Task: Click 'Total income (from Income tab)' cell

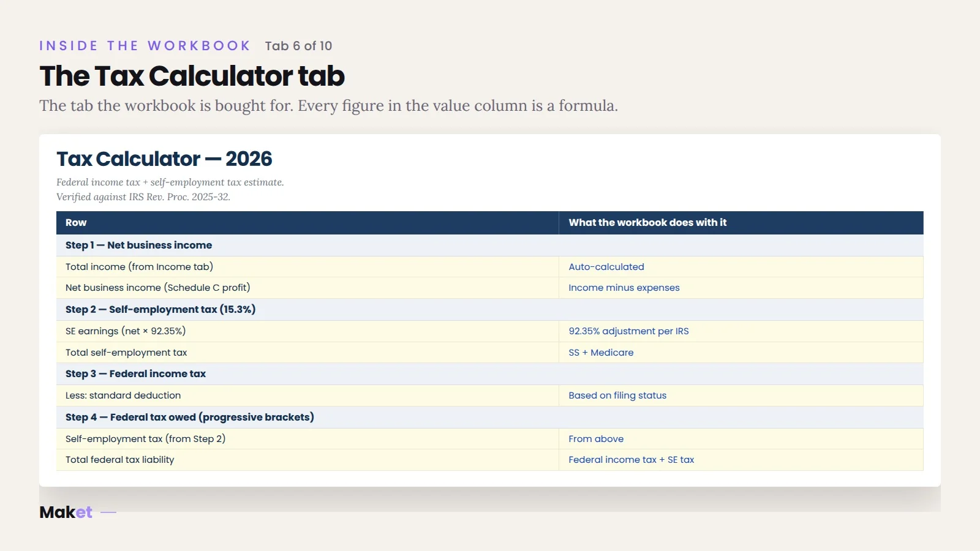Action: 307,267
